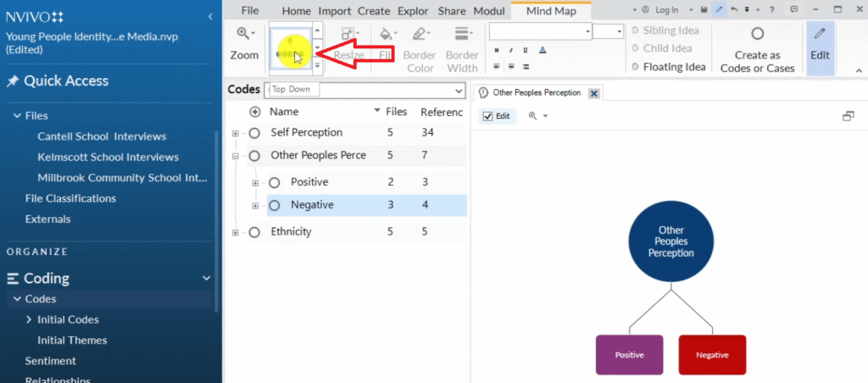This screenshot has width=868, height=383.
Task: Open the File menu
Action: pyautogui.click(x=249, y=11)
